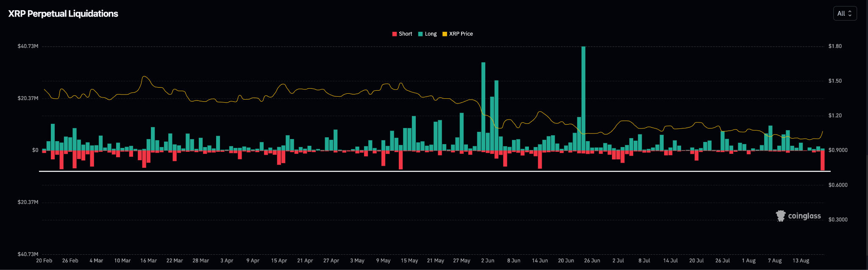868x270 pixels.
Task: Click the tall green long-liquidation bar at 2 Jun
Action: coord(483,106)
